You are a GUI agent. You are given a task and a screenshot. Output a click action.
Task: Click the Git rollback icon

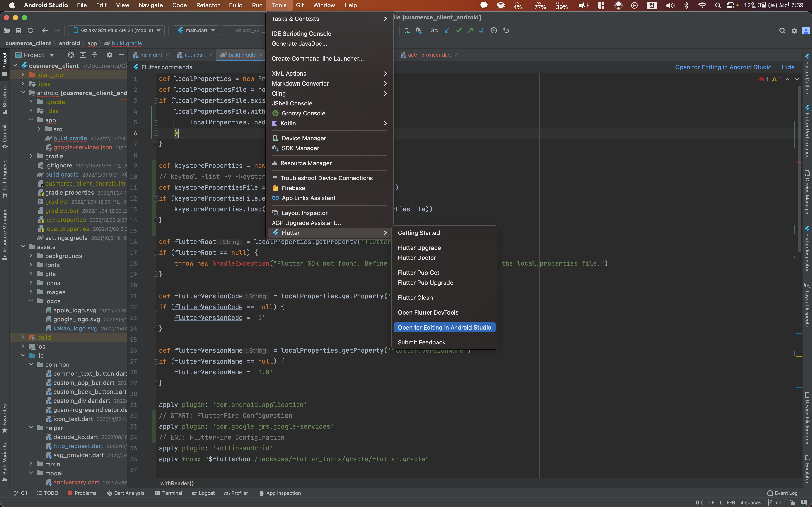point(506,31)
